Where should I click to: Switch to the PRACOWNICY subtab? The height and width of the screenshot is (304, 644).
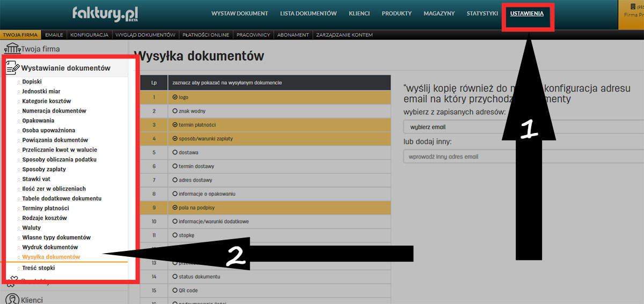[x=253, y=35]
